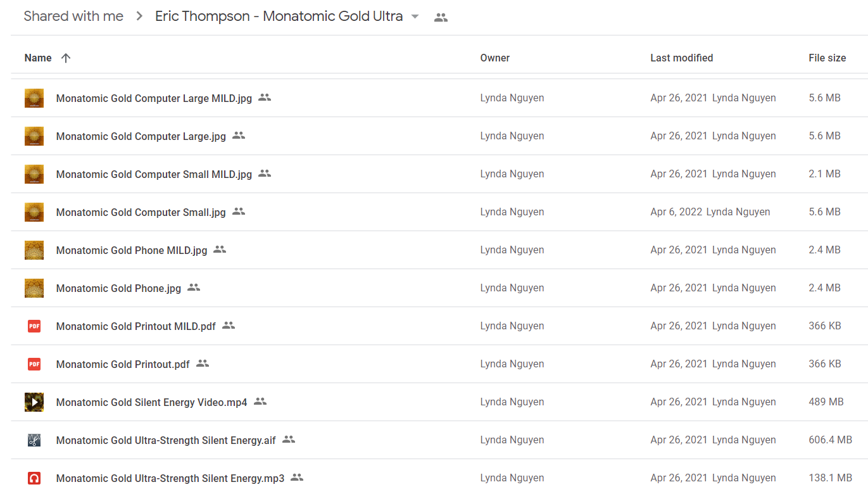Click the File size column header
The height and width of the screenshot is (494, 868).
827,58
